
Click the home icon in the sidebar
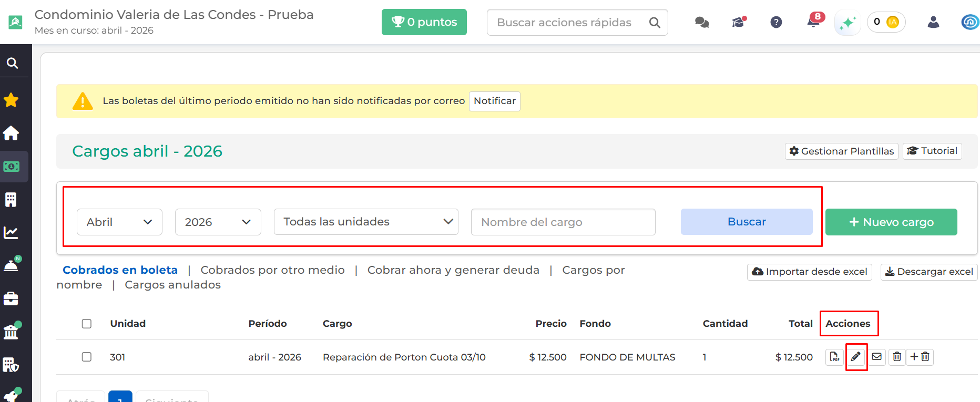coord(11,133)
